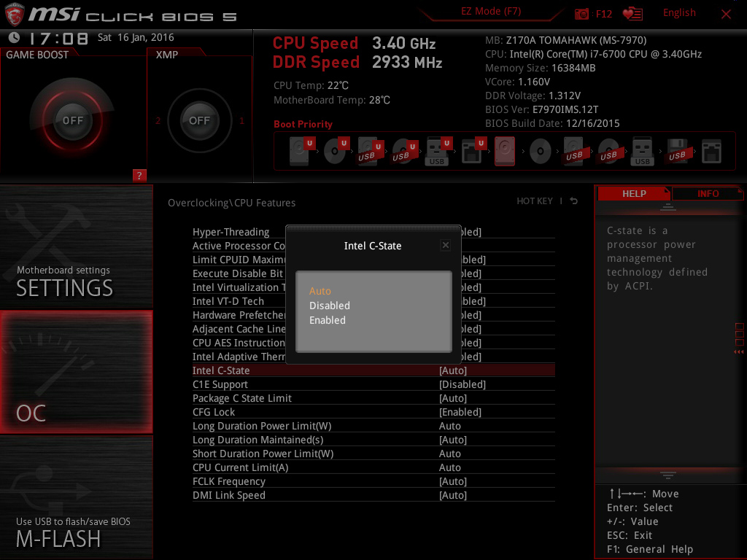Image resolution: width=747 pixels, height=560 pixels.
Task: Click the red side panel arrows at right edge
Action: coord(739,352)
